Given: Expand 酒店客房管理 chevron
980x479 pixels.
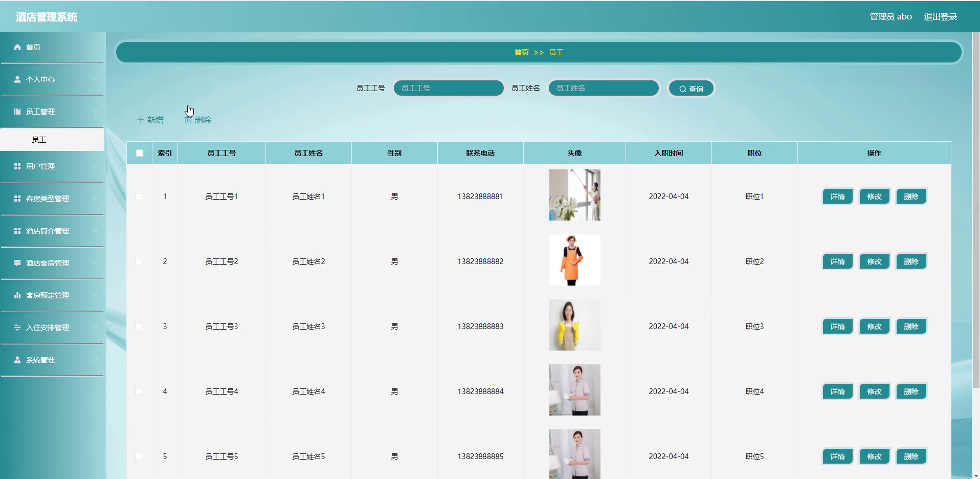Looking at the screenshot, I should 95,263.
